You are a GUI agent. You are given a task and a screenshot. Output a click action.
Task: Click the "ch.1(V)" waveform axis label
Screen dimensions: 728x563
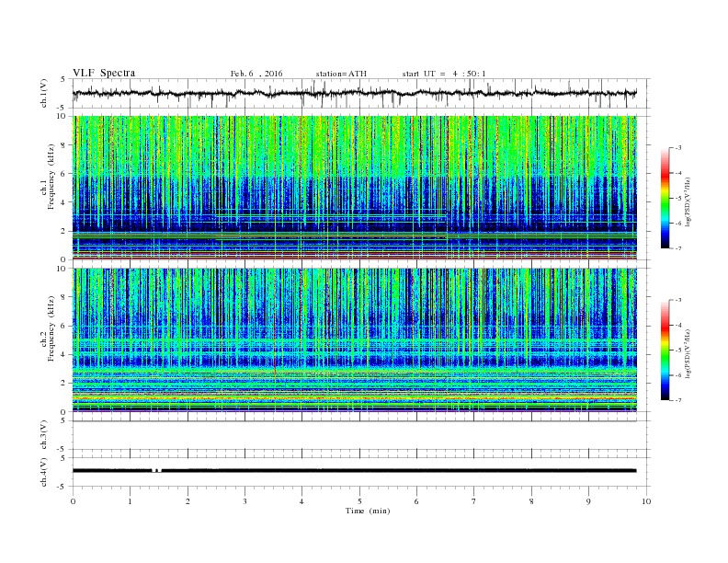(44, 93)
